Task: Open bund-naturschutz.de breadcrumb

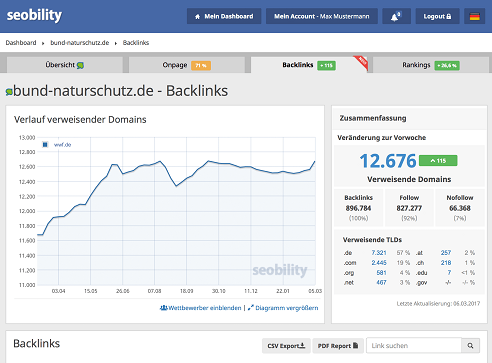Action: (80, 43)
